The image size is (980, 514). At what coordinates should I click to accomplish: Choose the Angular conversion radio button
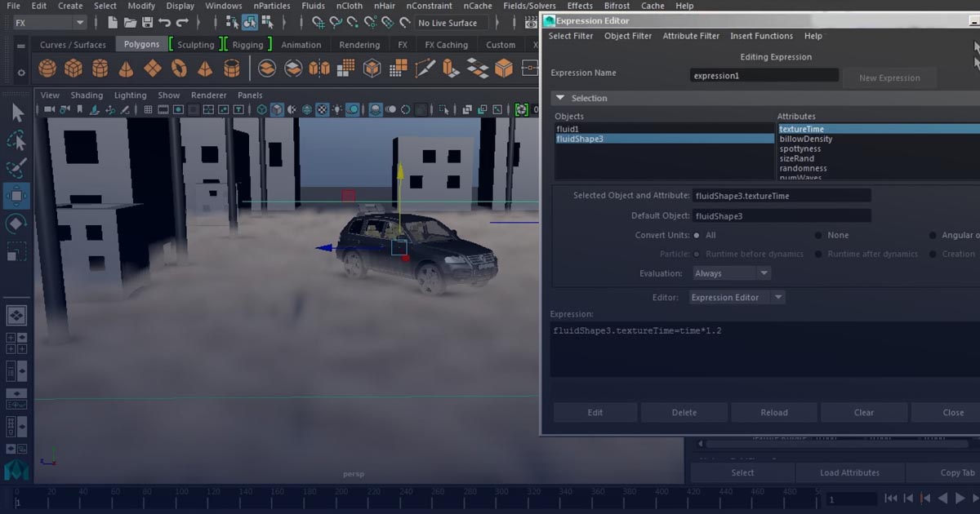click(932, 235)
